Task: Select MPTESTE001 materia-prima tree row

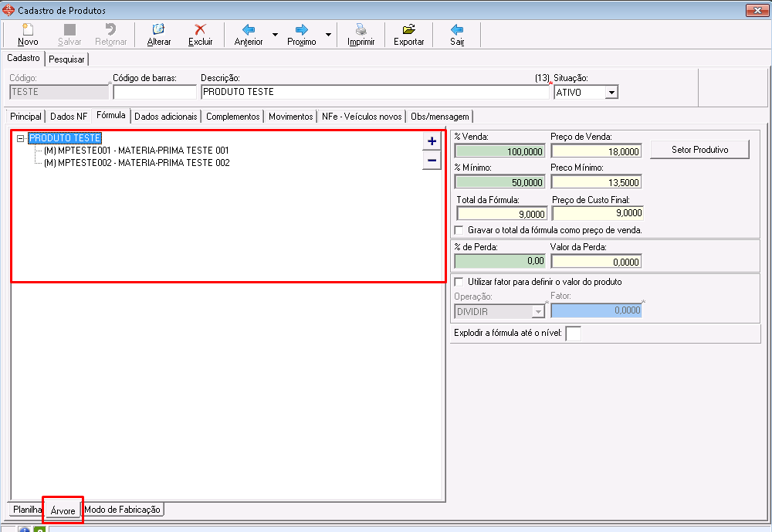Action: click(137, 151)
